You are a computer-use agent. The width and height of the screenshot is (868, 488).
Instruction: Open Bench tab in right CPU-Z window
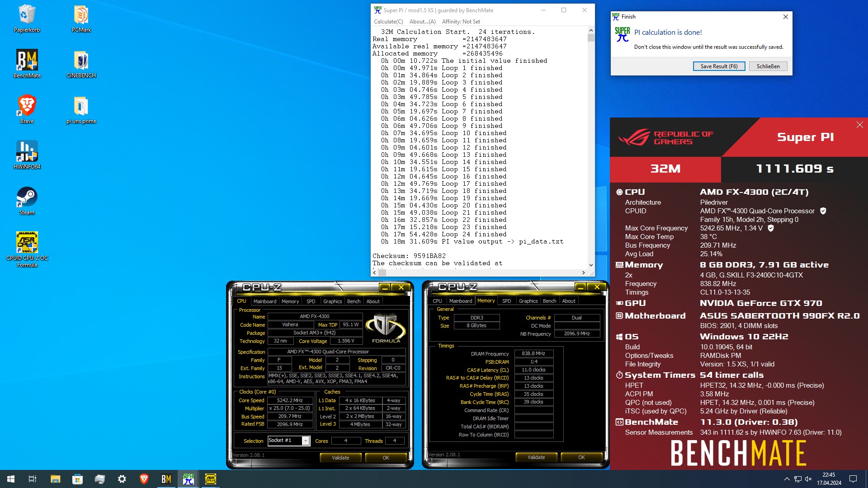click(549, 301)
